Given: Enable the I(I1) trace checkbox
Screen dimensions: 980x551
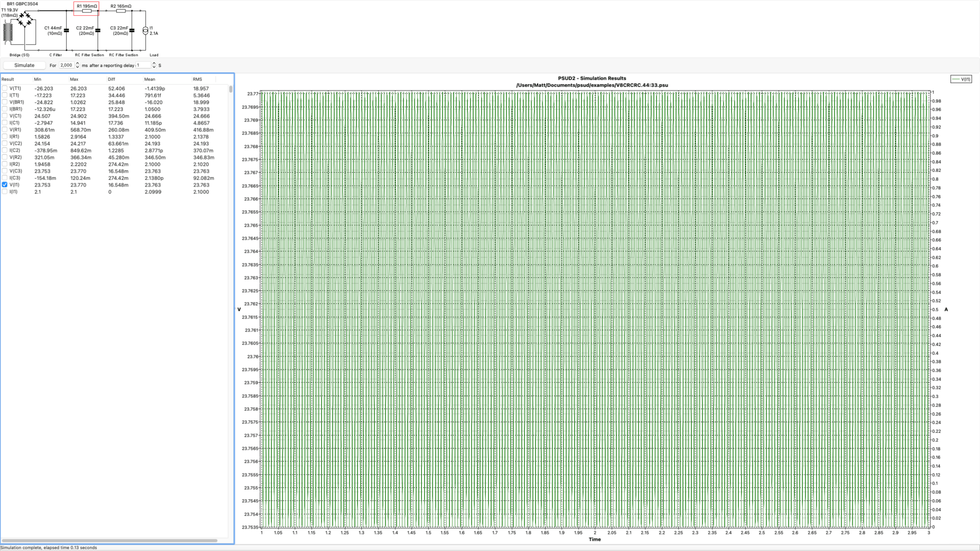Looking at the screenshot, I should 5,192.
